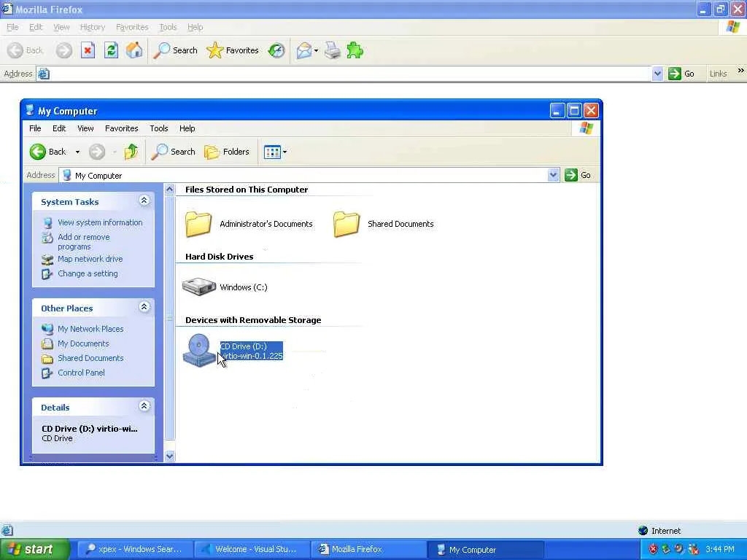
Task: Open the My Computer address dropdown
Action: click(x=553, y=175)
